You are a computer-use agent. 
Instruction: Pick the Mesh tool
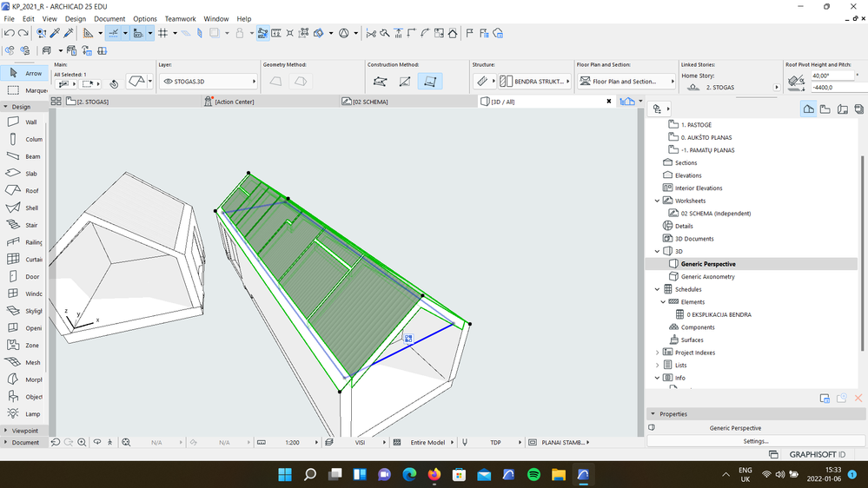tap(22, 362)
